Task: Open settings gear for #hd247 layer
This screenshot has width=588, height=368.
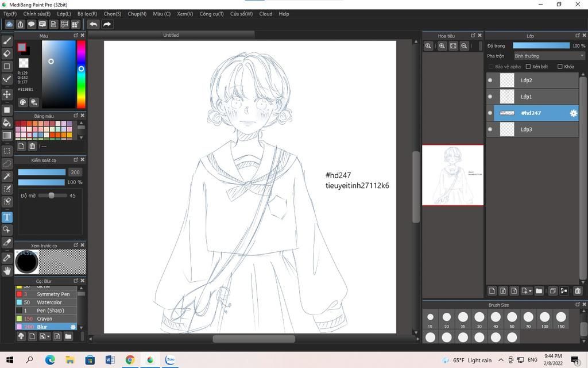Action: pyautogui.click(x=574, y=113)
